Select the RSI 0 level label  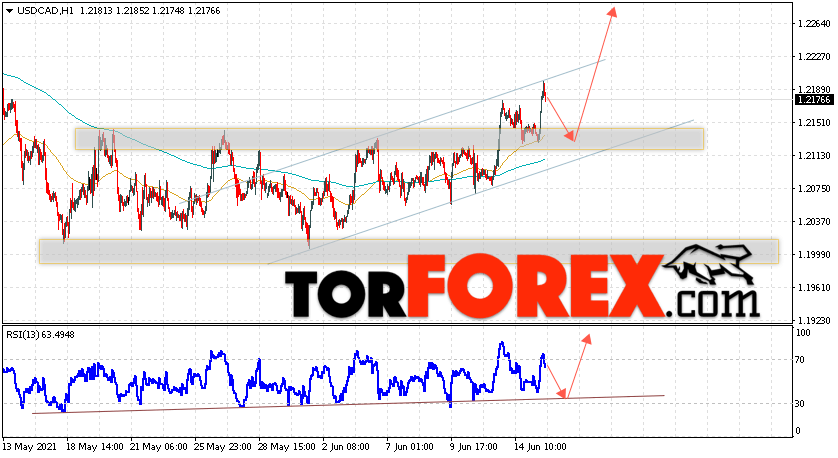click(x=798, y=431)
